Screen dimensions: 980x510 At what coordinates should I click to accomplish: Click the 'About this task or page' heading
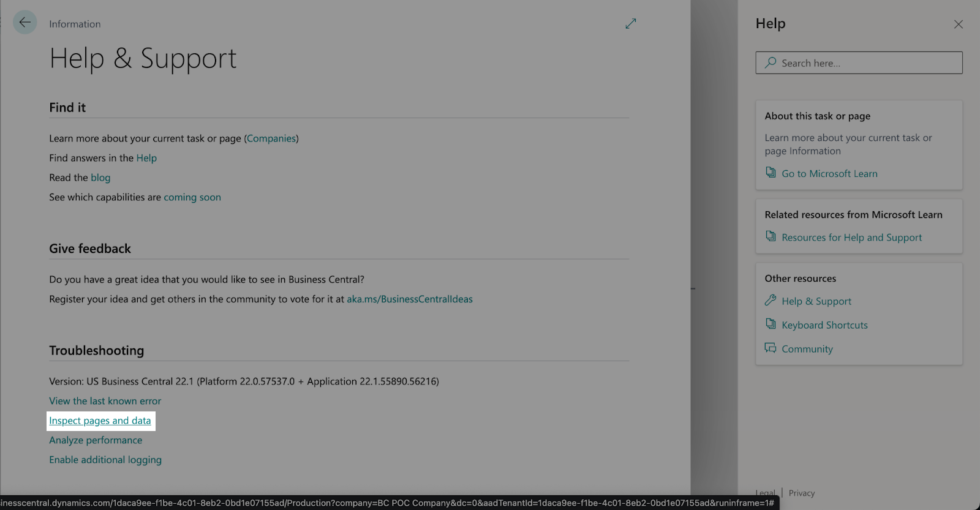(818, 116)
